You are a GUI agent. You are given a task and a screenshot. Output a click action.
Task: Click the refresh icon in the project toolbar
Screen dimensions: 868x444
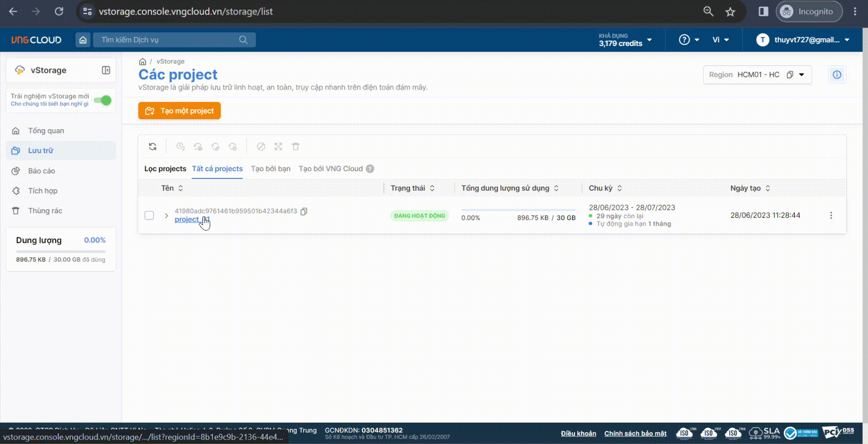coord(153,146)
